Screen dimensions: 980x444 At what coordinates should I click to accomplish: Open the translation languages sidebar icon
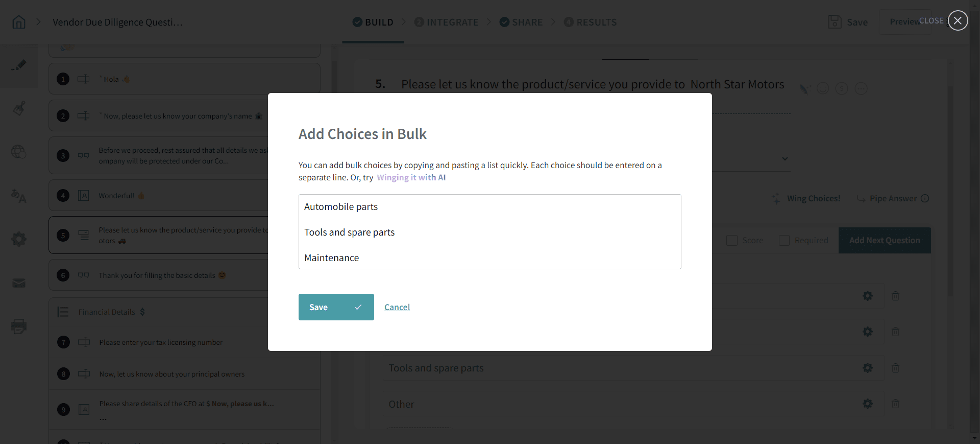tap(19, 196)
